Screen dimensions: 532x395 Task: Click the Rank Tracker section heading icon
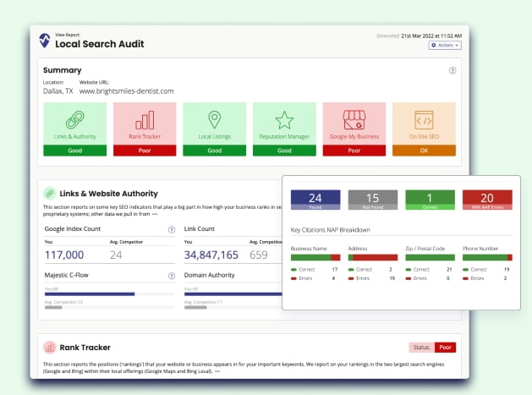pos(49,347)
